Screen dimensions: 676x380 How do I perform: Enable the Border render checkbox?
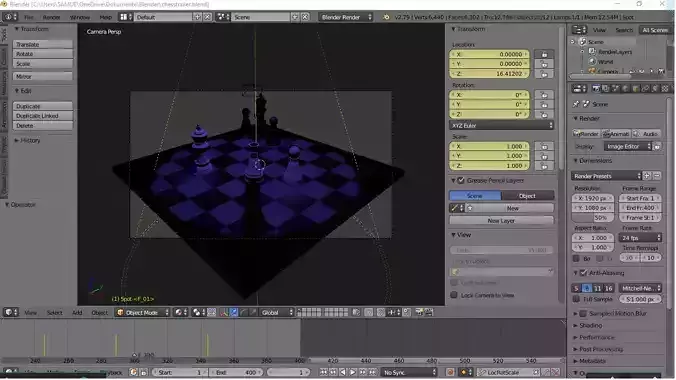tap(576, 259)
